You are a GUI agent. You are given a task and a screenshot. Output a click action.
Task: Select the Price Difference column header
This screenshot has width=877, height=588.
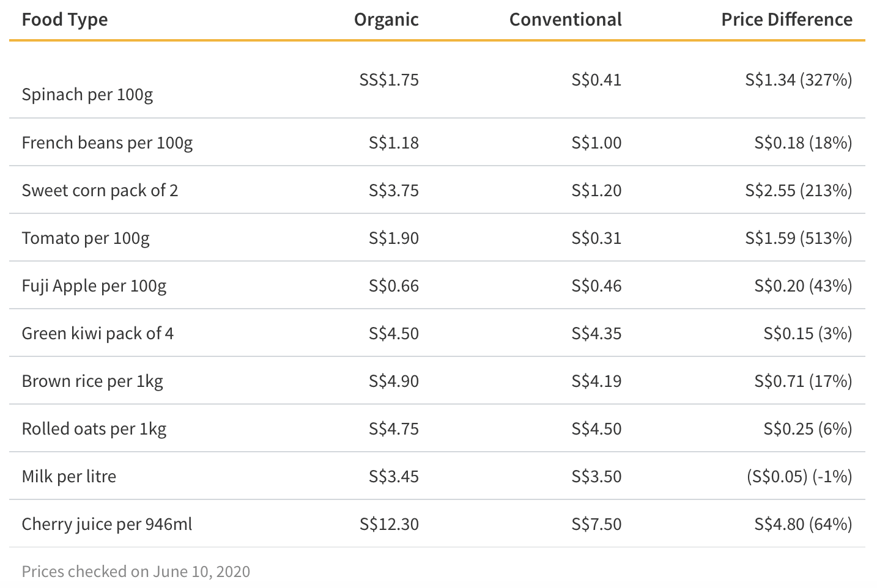pos(787,20)
